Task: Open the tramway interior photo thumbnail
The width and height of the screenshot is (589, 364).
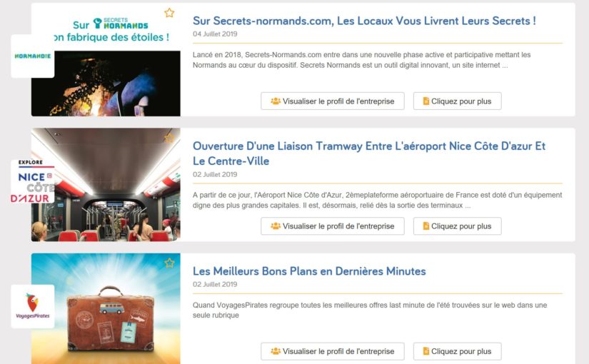Action: [106, 184]
